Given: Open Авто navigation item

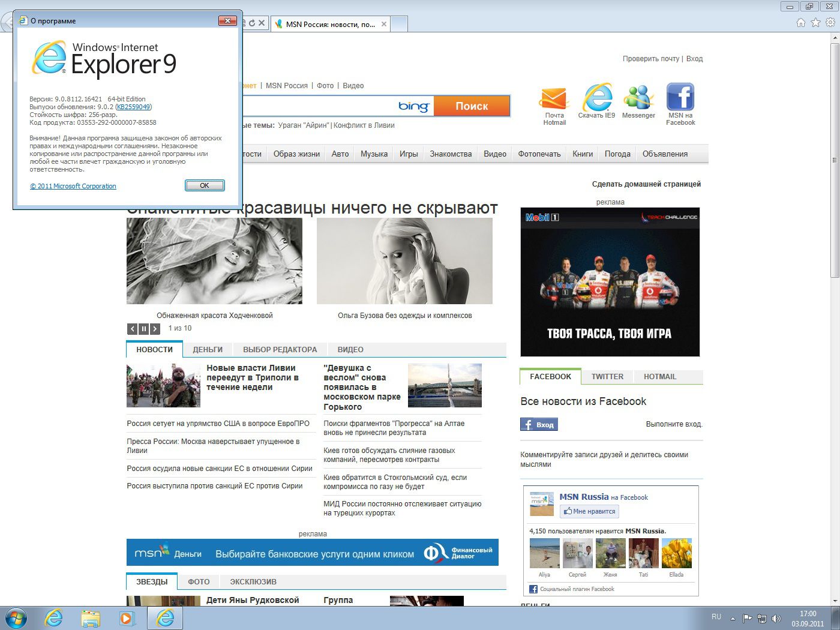Looking at the screenshot, I should click(340, 154).
